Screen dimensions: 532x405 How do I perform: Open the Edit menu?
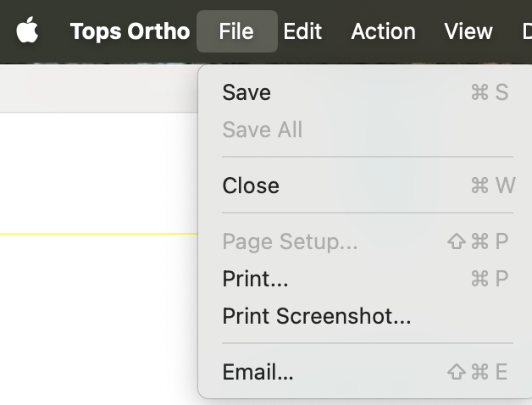pos(302,31)
